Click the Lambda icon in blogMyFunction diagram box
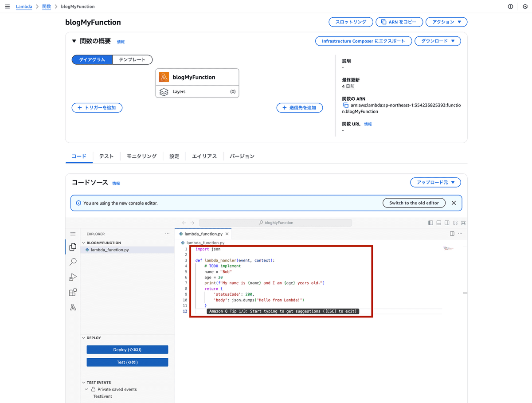 [x=164, y=77]
